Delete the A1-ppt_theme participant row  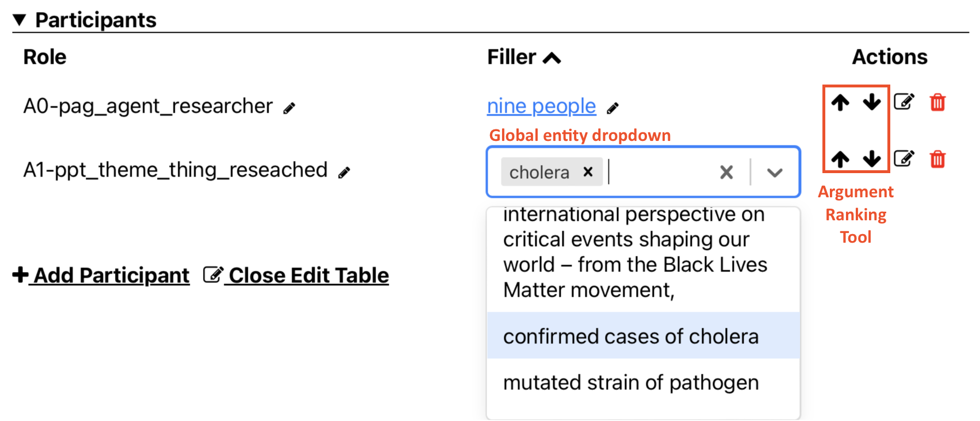pyautogui.click(x=937, y=159)
